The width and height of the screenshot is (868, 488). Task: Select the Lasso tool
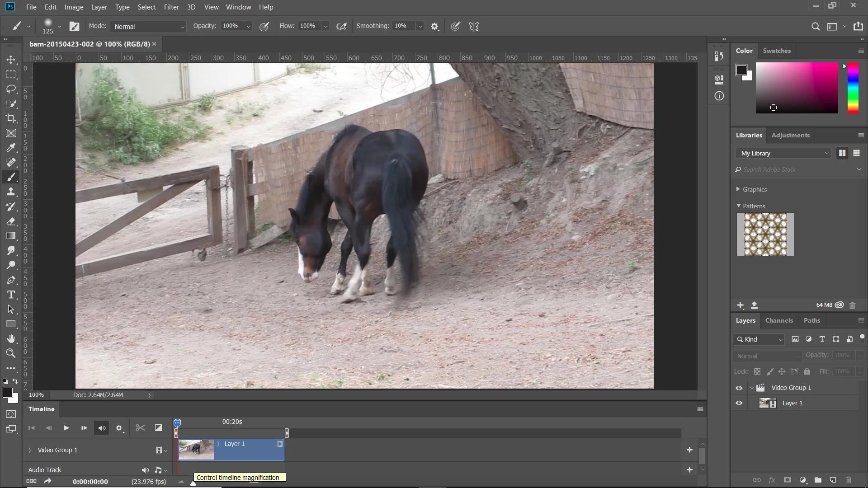coord(11,89)
